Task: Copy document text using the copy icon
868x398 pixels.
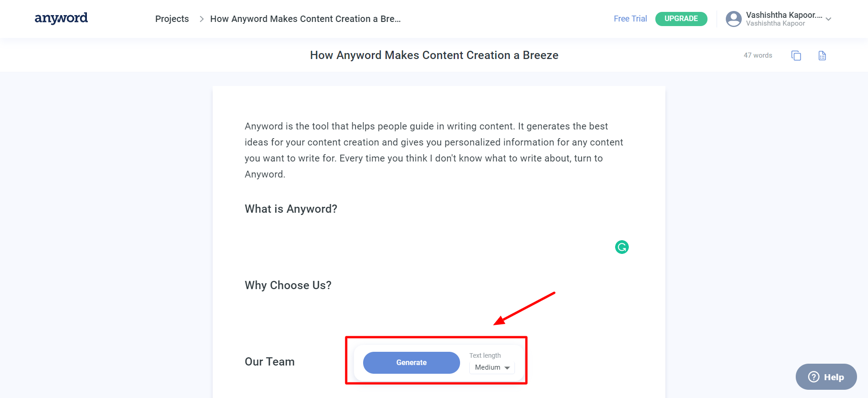Action: [796, 55]
